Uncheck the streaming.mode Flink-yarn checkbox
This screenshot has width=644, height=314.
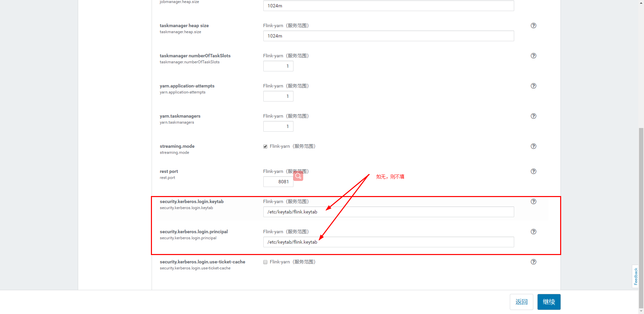tap(265, 146)
